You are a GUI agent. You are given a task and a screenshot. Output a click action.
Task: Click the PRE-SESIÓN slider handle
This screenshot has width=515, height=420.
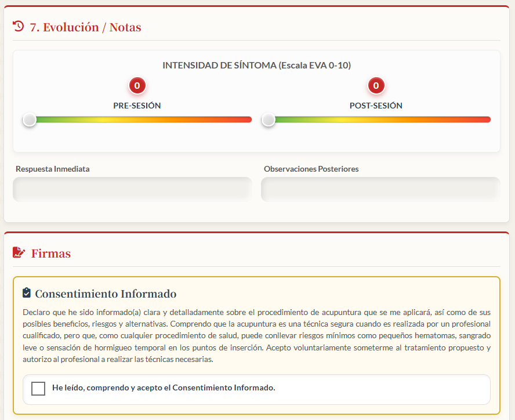pos(30,120)
